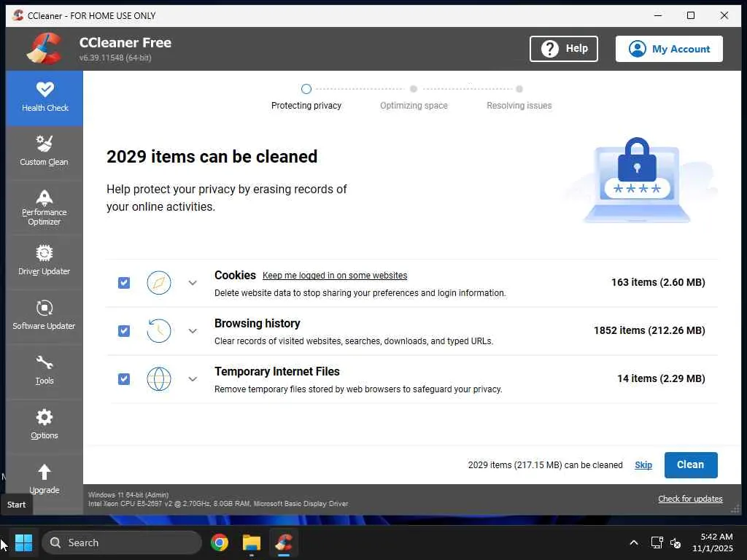Open the Options gear in the sidebar
Screen dimensions: 747x560
click(44, 424)
